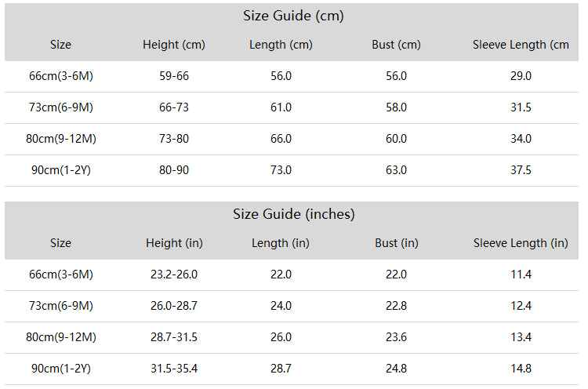
Task: Click the Bust (in) column header
Action: tap(397, 243)
